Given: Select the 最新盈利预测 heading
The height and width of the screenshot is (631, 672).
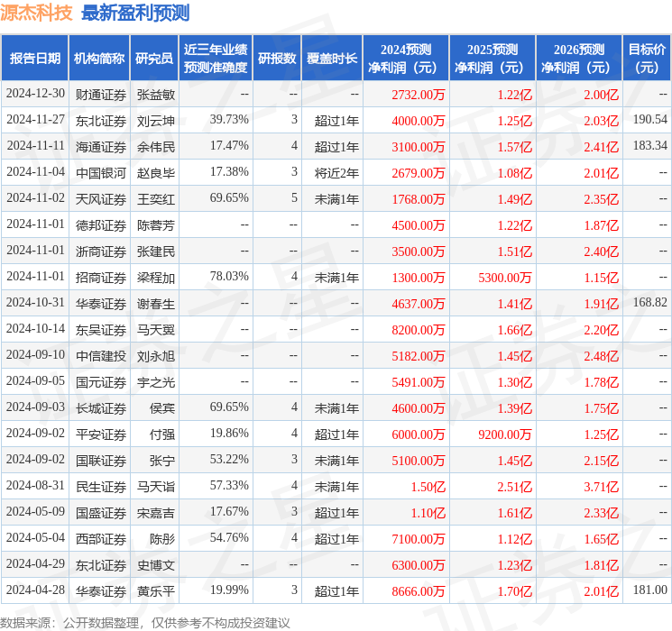Looking at the screenshot, I should (135, 13).
